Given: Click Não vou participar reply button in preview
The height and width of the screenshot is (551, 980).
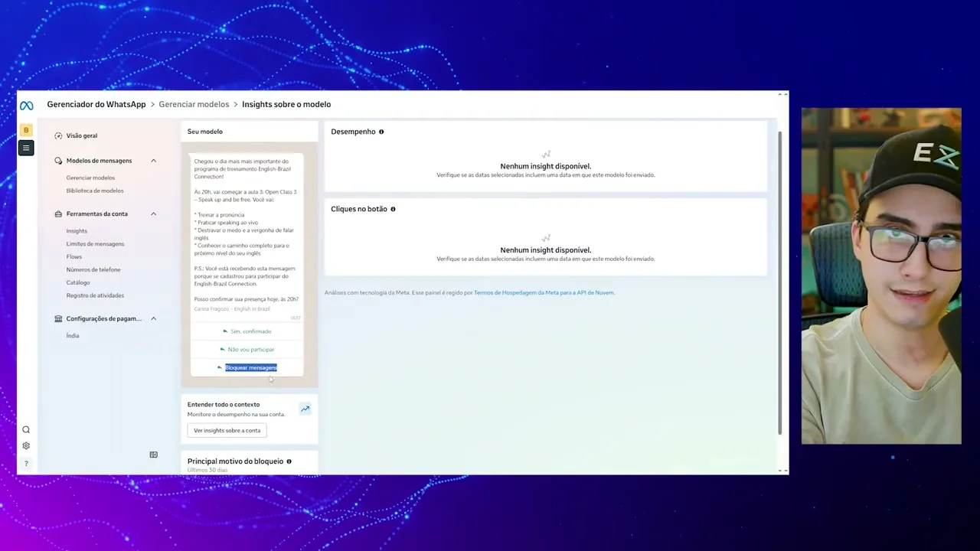Looking at the screenshot, I should [247, 350].
